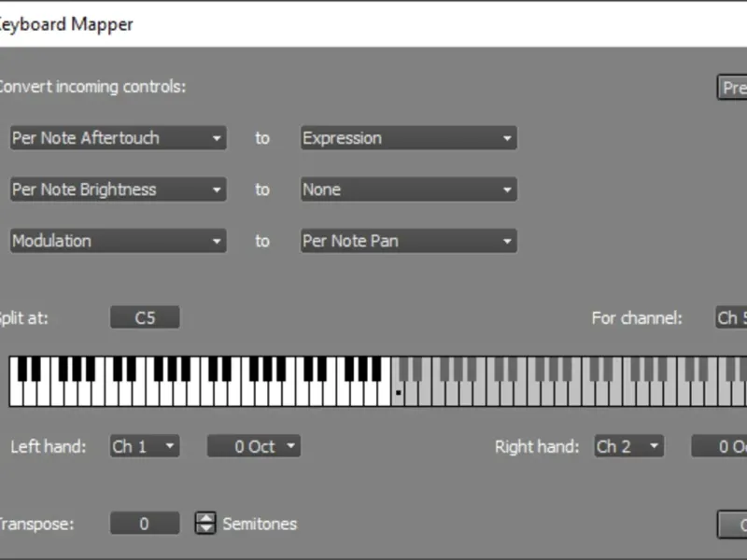Image resolution: width=747 pixels, height=560 pixels.
Task: Open the Expression target dropdown
Action: [x=408, y=138]
